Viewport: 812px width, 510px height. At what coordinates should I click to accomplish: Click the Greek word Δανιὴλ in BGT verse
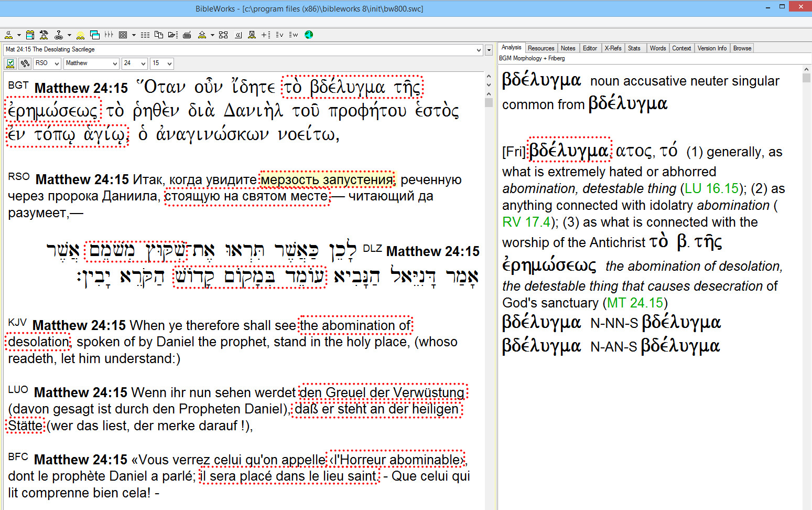tap(253, 111)
